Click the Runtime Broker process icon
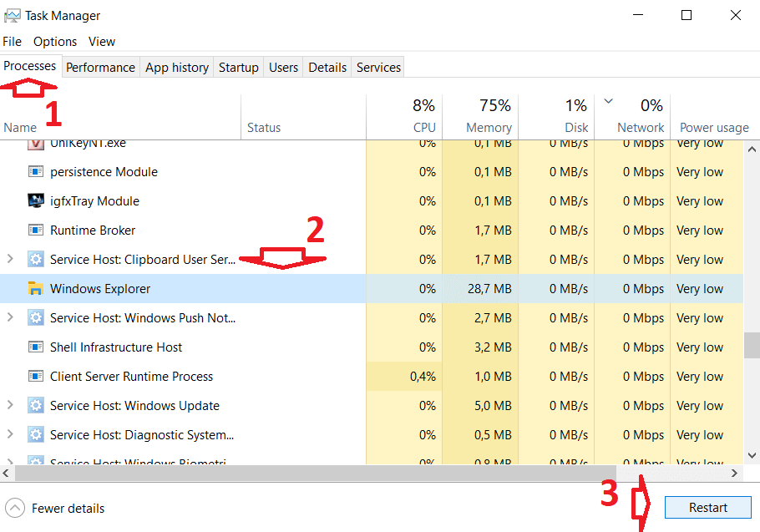Image resolution: width=760 pixels, height=532 pixels. pos(36,230)
